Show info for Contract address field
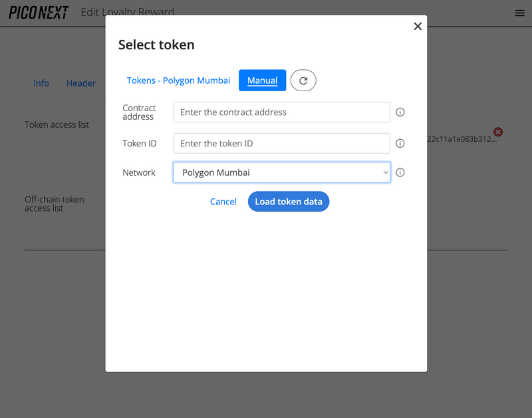Viewport: 532px width, 418px height. [x=400, y=112]
